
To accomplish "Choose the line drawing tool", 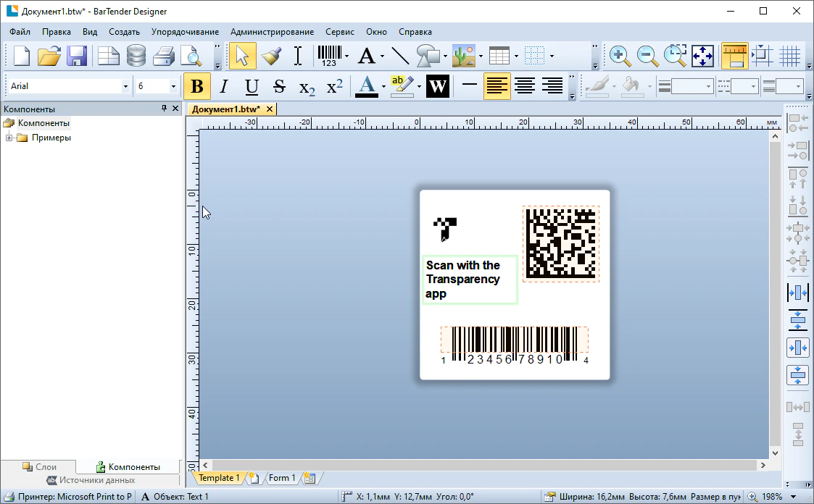I will click(x=400, y=56).
